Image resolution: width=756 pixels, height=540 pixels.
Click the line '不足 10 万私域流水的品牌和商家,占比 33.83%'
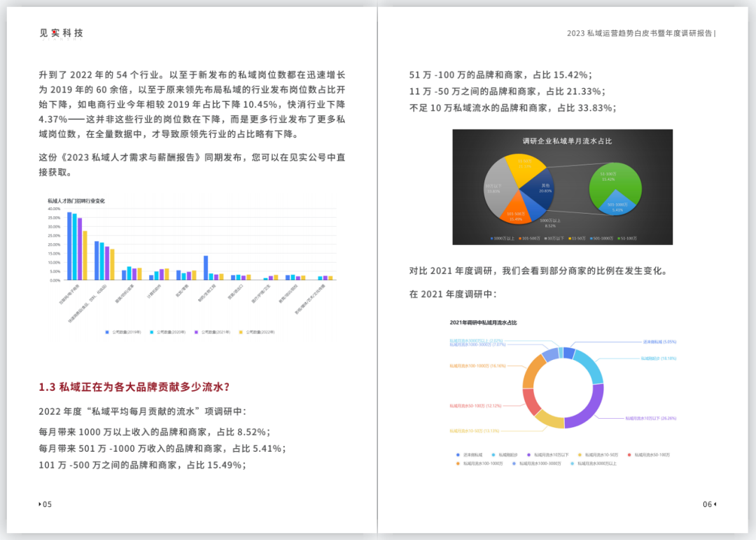[513, 108]
